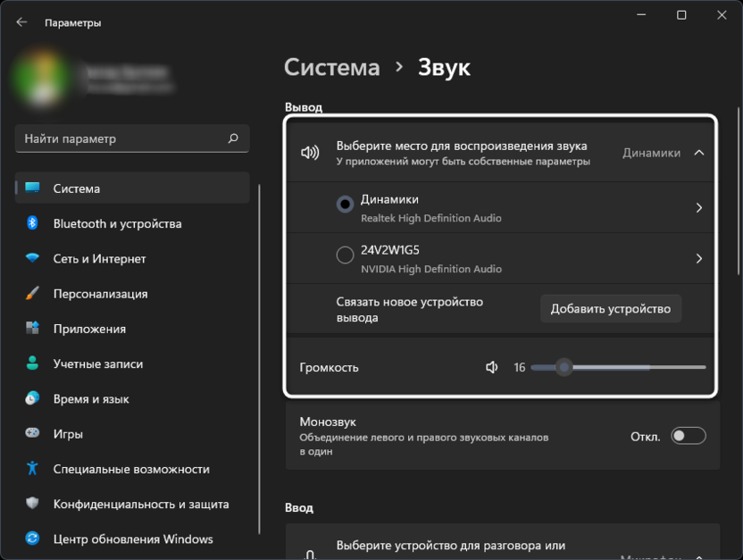Screen dimensions: 743x560
Task: Open Сеть и Интернет settings
Action: (99, 259)
